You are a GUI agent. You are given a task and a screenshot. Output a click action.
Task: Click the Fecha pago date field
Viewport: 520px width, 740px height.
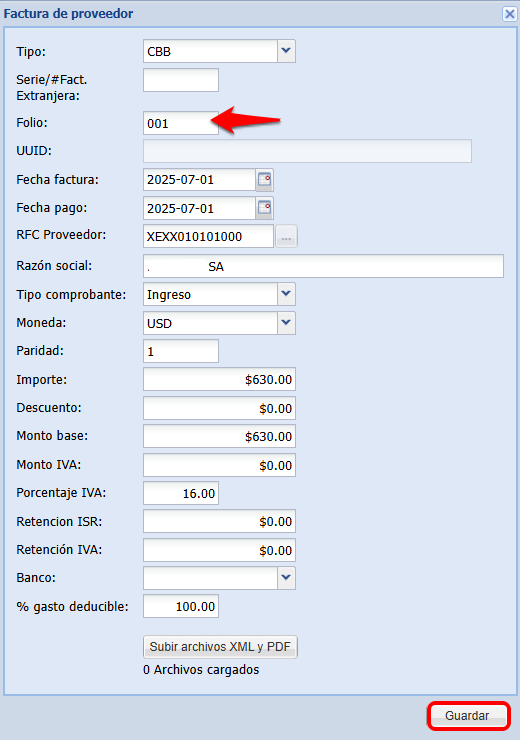point(200,208)
